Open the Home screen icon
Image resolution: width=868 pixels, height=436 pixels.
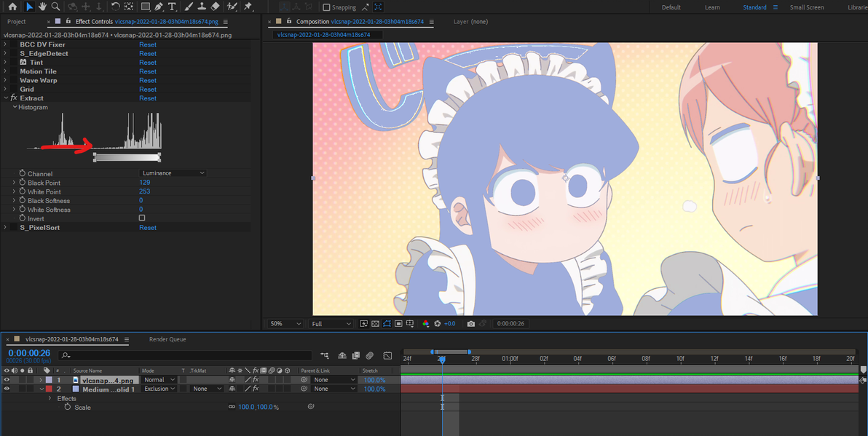12,7
